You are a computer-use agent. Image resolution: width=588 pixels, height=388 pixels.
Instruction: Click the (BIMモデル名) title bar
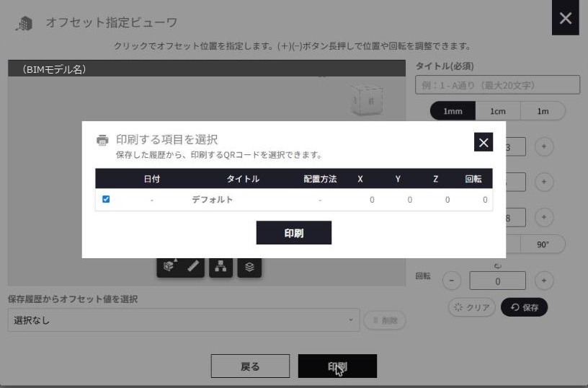tap(207, 69)
